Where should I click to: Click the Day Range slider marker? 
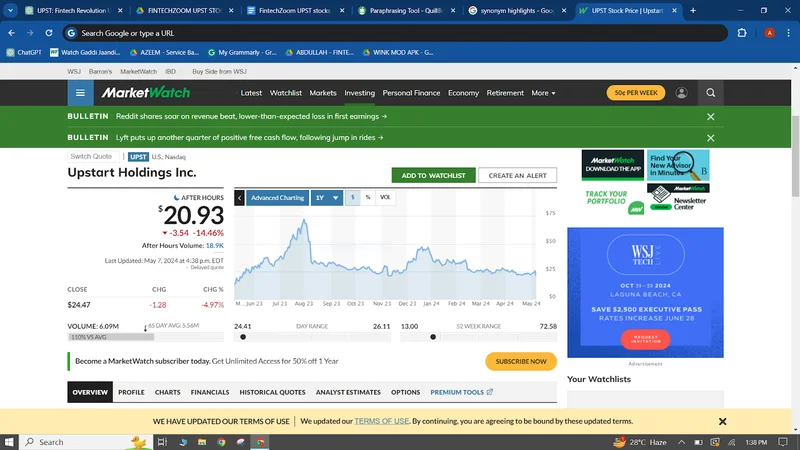(243, 337)
